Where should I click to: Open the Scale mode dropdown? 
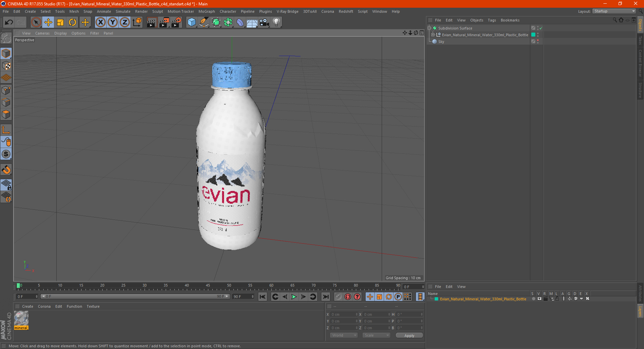[x=376, y=335]
